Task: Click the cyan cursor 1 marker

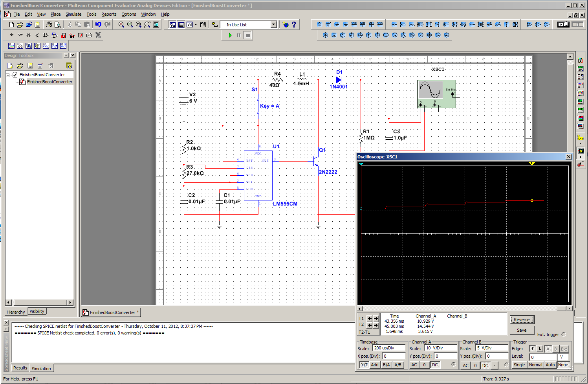Action: tap(361, 164)
